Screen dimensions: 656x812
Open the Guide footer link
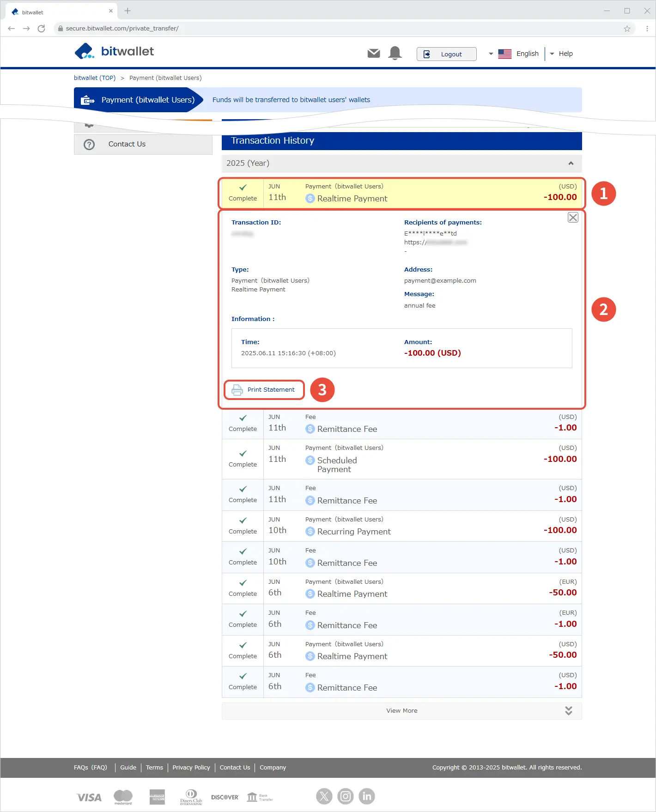[128, 768]
